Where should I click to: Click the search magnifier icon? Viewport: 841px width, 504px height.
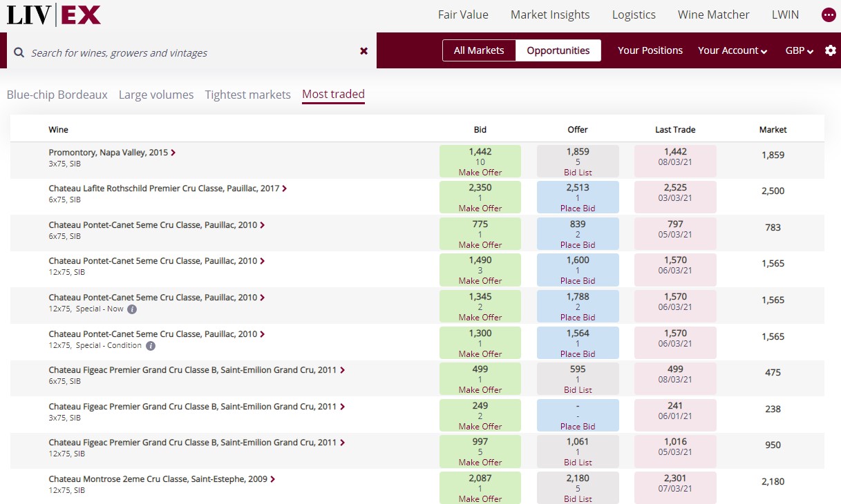pos(19,52)
